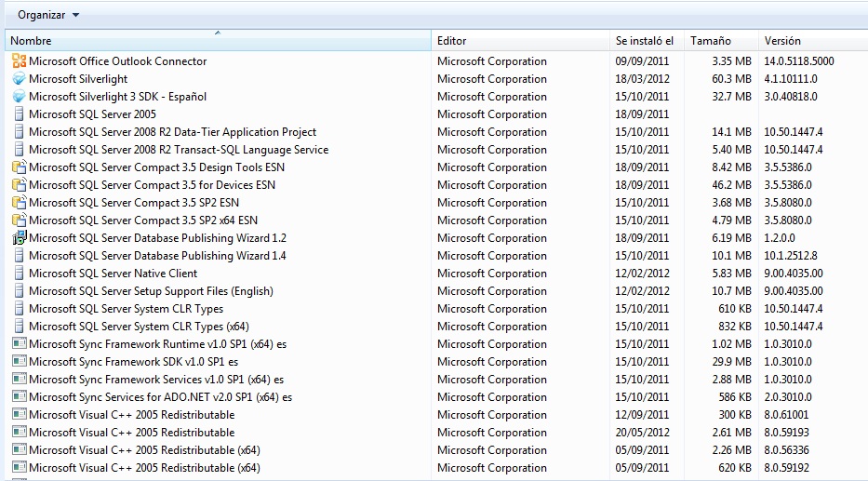Viewport: 868px width, 481px height.
Task: Click size value 832 KB
Action: pos(735,327)
